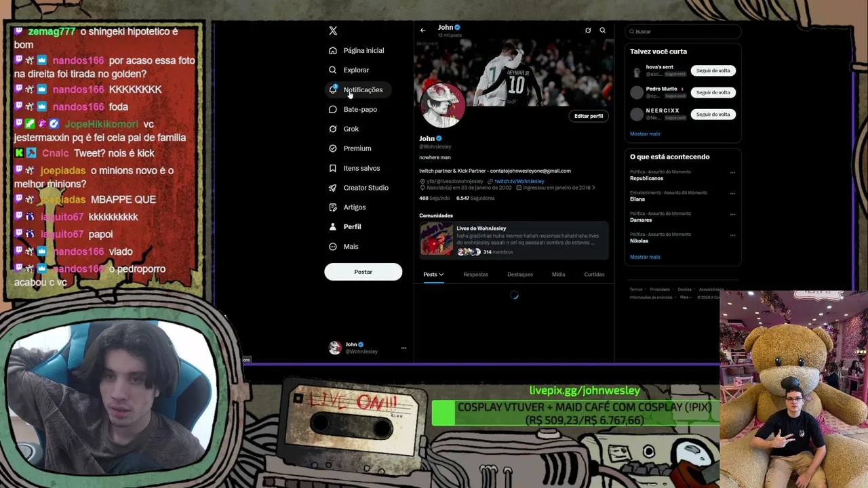Switch to the Destaques tab
This screenshot has width=868, height=488.
pos(520,274)
